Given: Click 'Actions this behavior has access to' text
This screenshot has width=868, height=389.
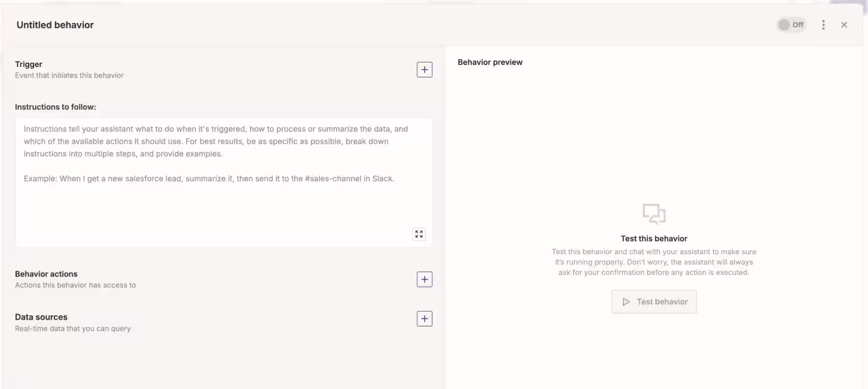Looking at the screenshot, I should tap(76, 286).
